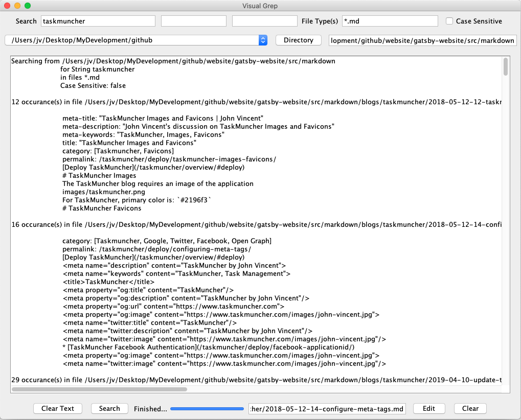Click the "# TaskMuncher Favicons" line
This screenshot has width=521, height=420.
tap(102, 208)
